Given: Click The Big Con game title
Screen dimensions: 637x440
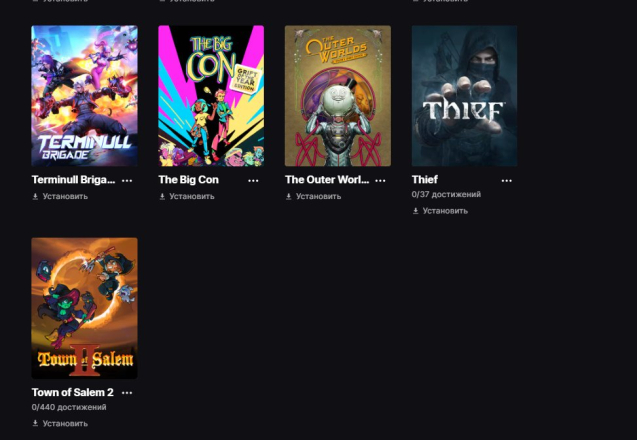Looking at the screenshot, I should click(188, 180).
